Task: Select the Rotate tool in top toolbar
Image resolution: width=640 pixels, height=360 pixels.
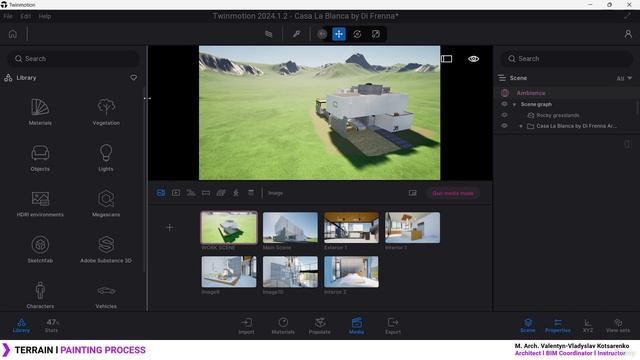Action: [x=357, y=34]
